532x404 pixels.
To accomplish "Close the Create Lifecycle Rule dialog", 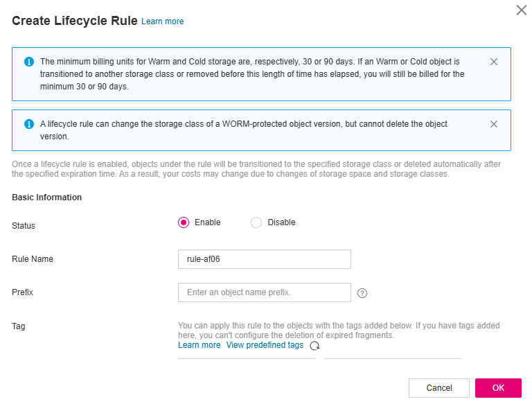I will tap(521, 10).
